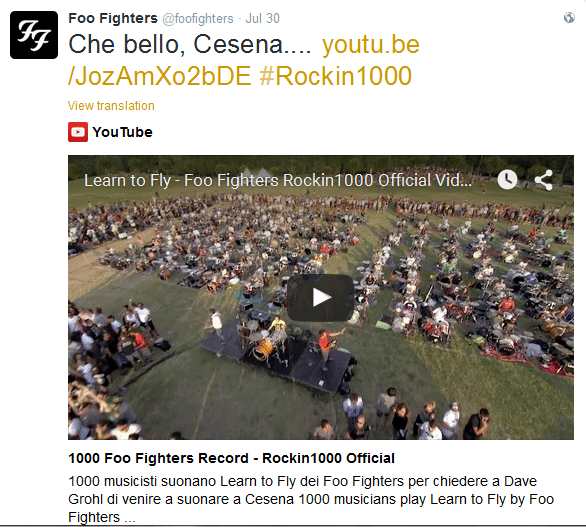
Task: Click the red YouTube logo icon
Action: (78, 132)
